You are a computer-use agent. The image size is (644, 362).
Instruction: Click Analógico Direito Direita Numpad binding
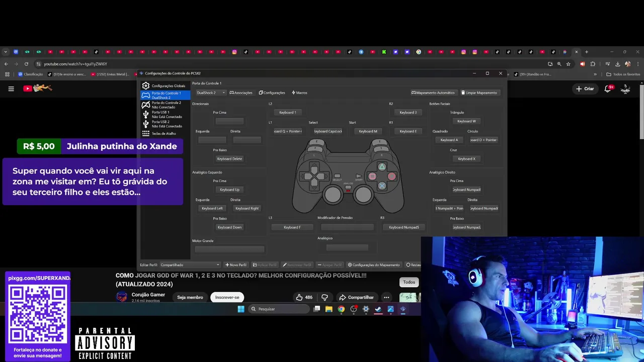484,208
